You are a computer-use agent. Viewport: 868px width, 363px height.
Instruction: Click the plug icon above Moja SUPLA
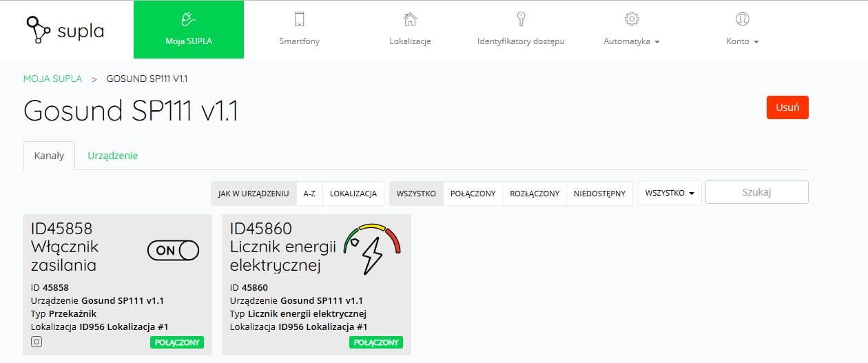(x=189, y=19)
